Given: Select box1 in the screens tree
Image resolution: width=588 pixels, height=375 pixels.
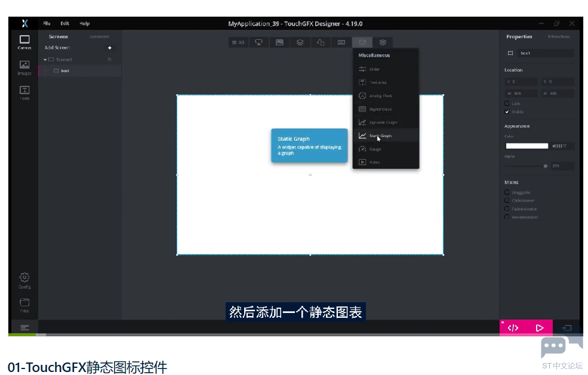Looking at the screenshot, I should click(x=65, y=70).
